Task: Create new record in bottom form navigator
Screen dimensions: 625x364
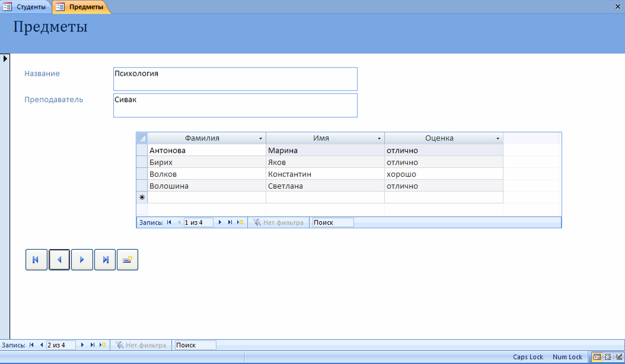Action: (x=103, y=345)
